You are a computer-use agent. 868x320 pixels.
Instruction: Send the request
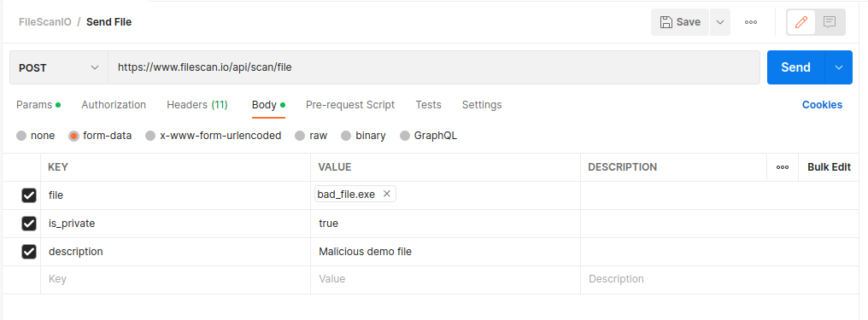(x=795, y=67)
